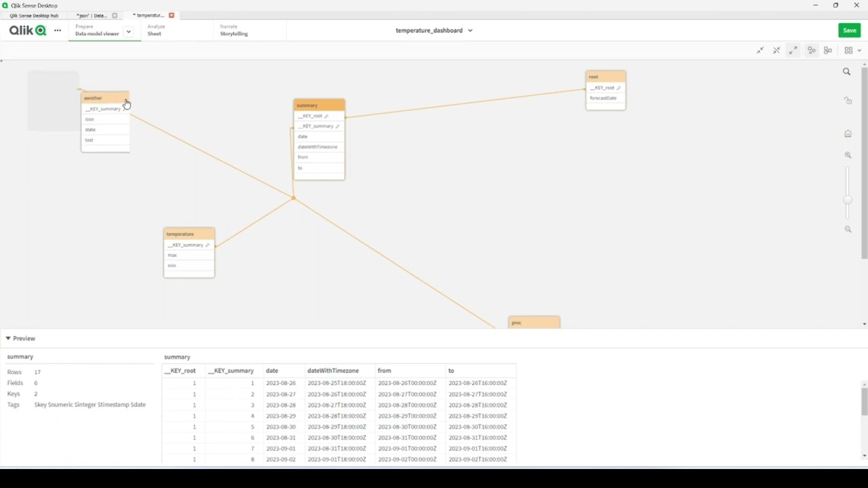Switch to the *json' Data tab
The image size is (868, 488).
[91, 16]
